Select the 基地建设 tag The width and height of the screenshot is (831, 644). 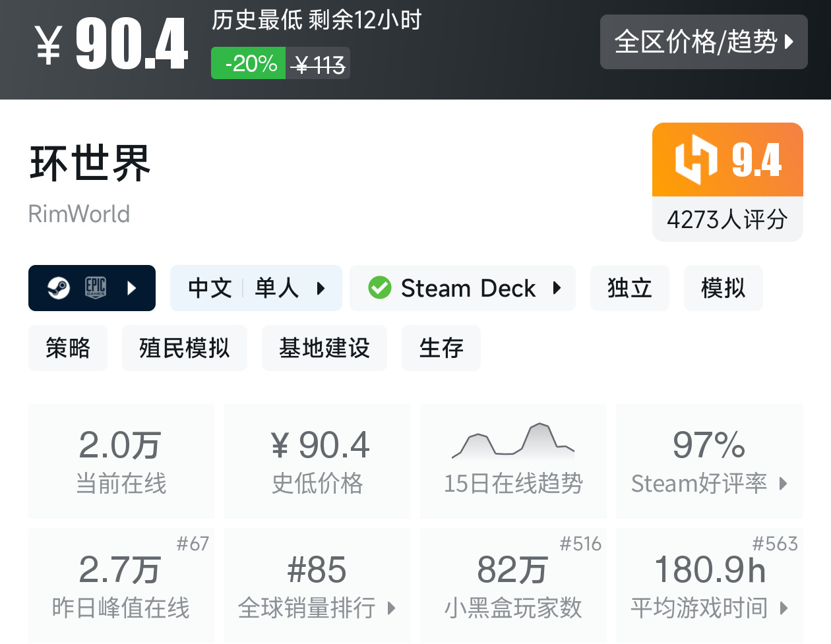pos(324,348)
